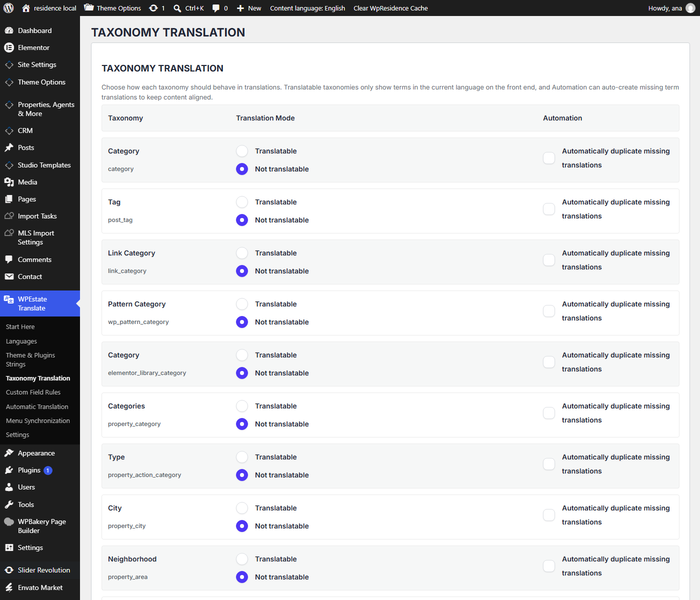Open the Media library icon
Viewport: 700px width, 600px height.
9,182
